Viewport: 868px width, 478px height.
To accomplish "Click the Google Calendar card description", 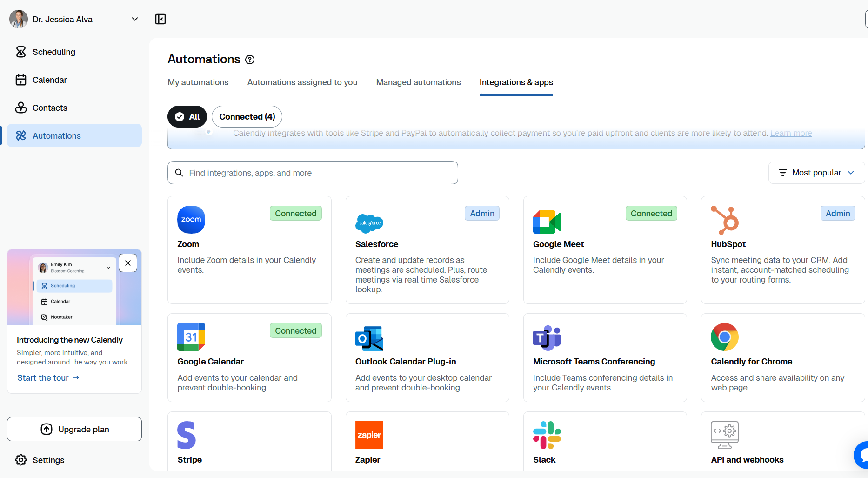I will [238, 383].
